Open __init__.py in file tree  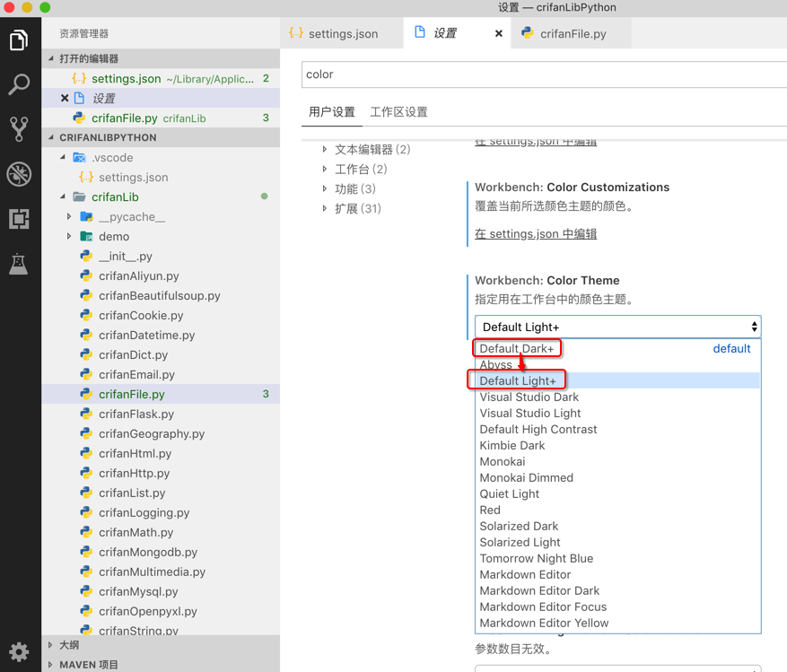point(161,256)
